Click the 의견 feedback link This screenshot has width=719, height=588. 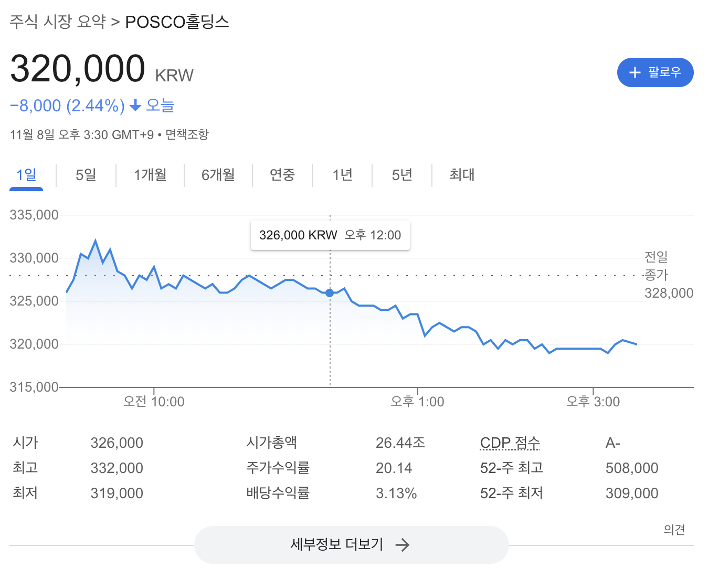(x=674, y=530)
